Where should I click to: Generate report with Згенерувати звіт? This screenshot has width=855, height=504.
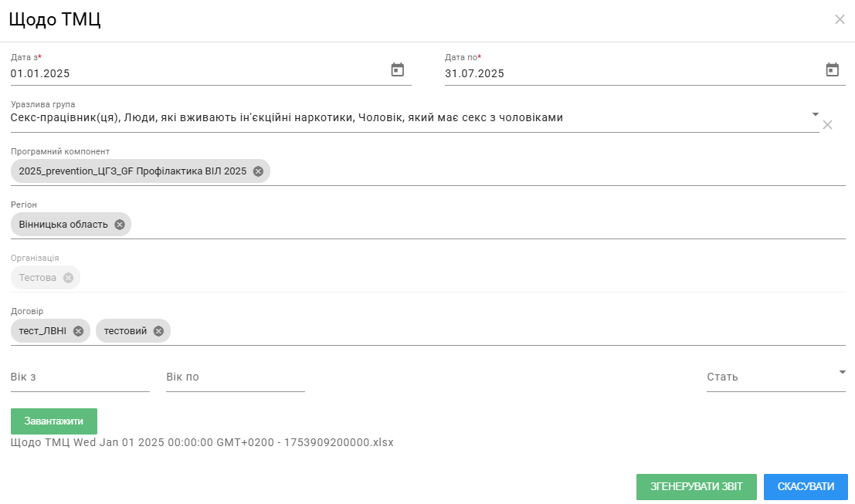point(697,486)
